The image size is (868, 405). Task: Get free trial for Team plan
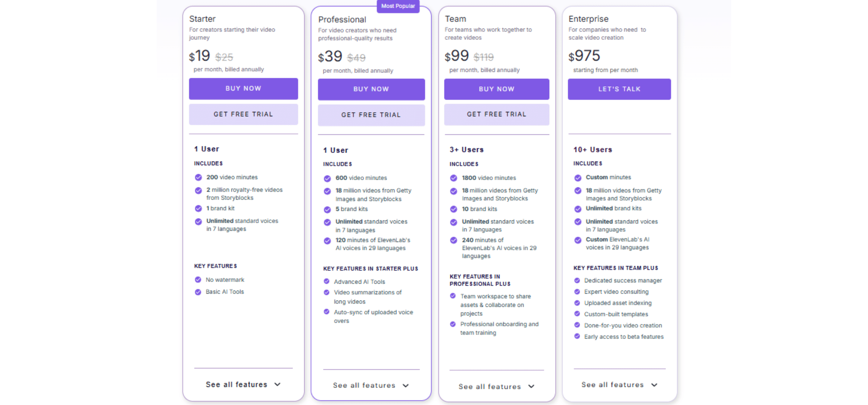496,114
